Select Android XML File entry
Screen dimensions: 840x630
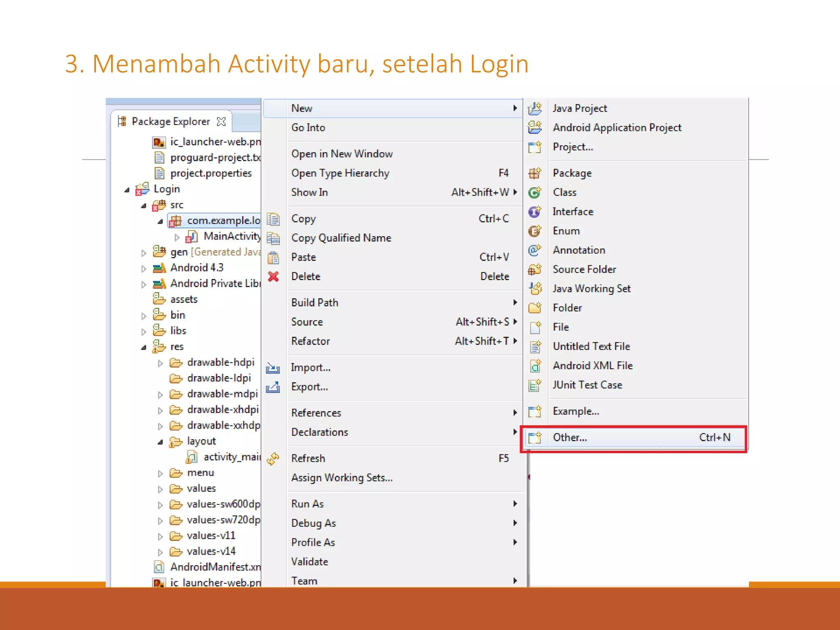tap(636, 366)
